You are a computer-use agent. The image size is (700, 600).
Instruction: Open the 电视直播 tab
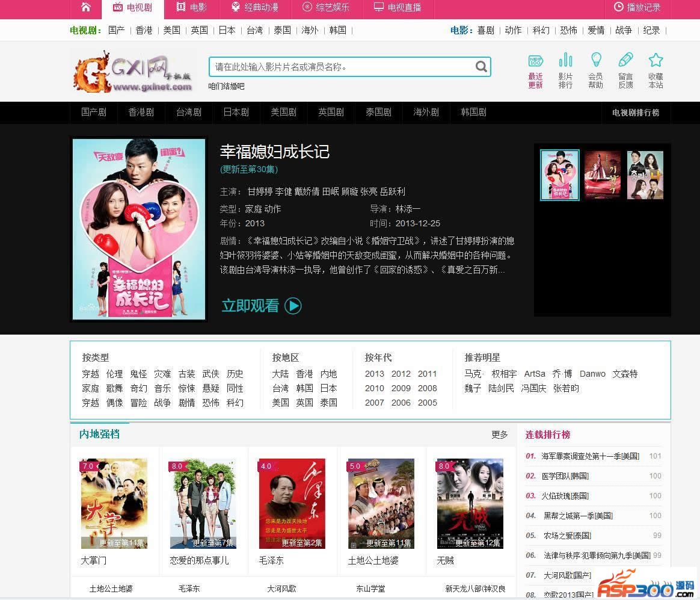pyautogui.click(x=398, y=8)
